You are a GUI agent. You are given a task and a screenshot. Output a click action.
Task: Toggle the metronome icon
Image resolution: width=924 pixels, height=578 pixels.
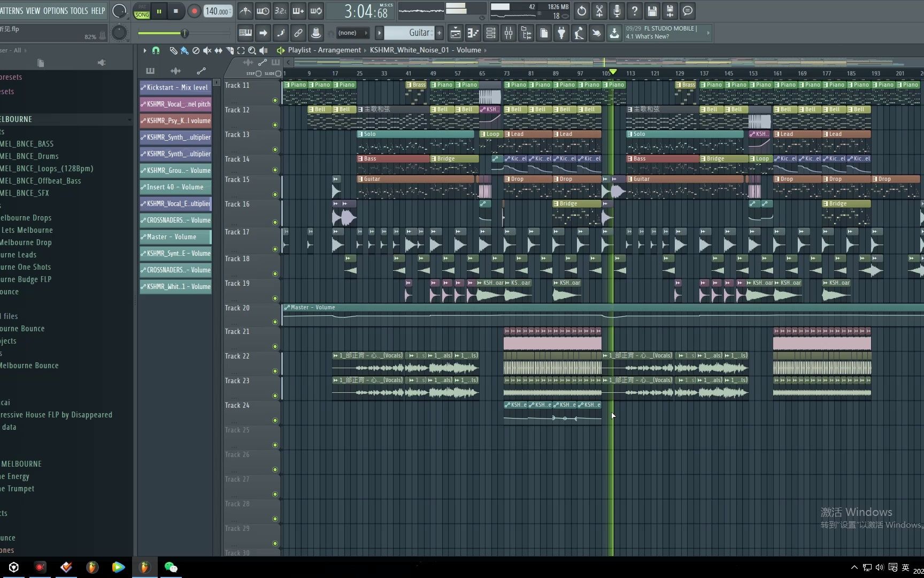tap(245, 11)
